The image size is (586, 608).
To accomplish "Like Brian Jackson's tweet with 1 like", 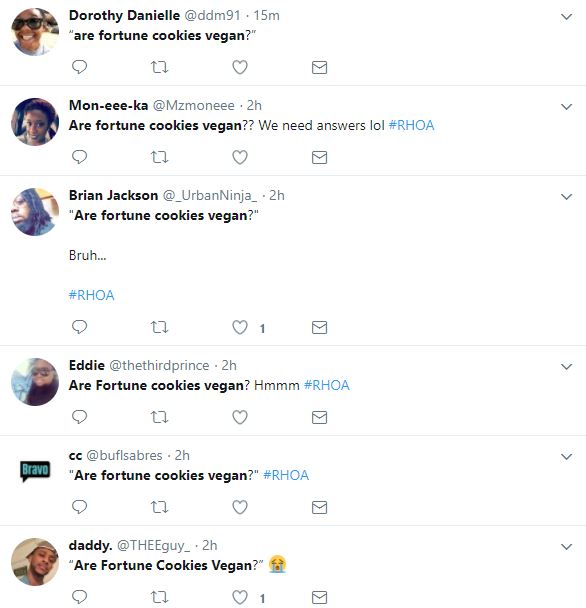I will point(240,327).
